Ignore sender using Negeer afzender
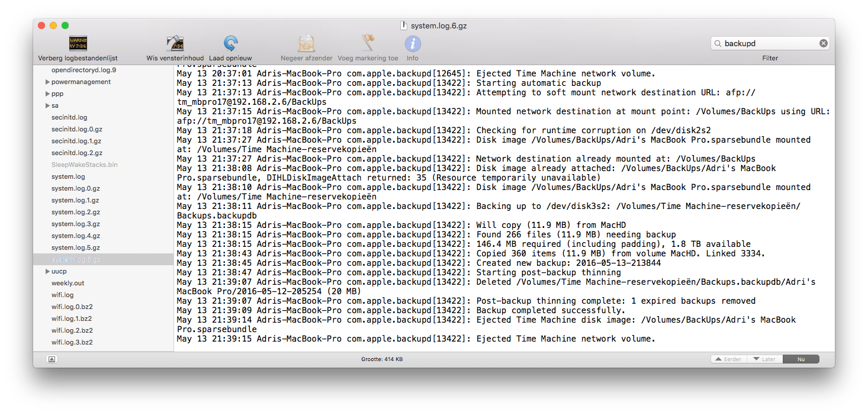868x415 pixels. point(306,43)
